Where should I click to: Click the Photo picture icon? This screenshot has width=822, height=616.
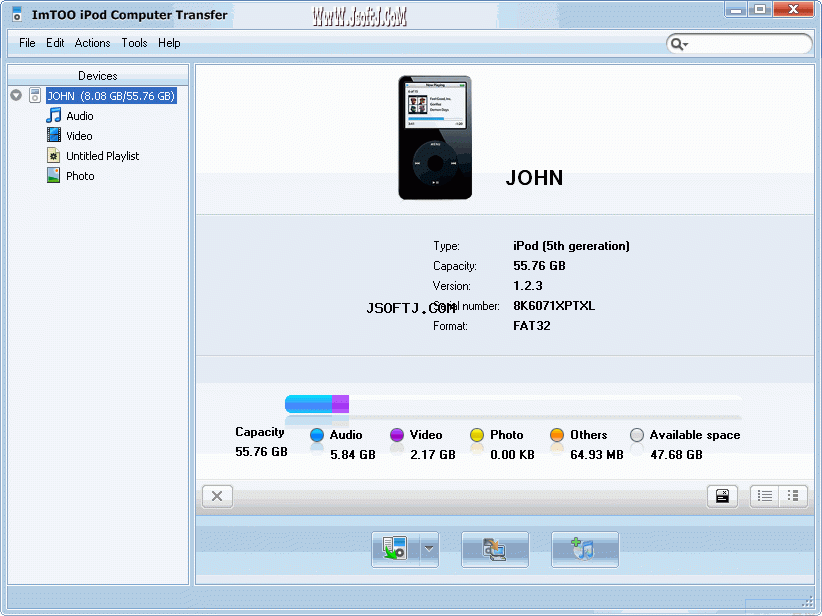[53, 175]
